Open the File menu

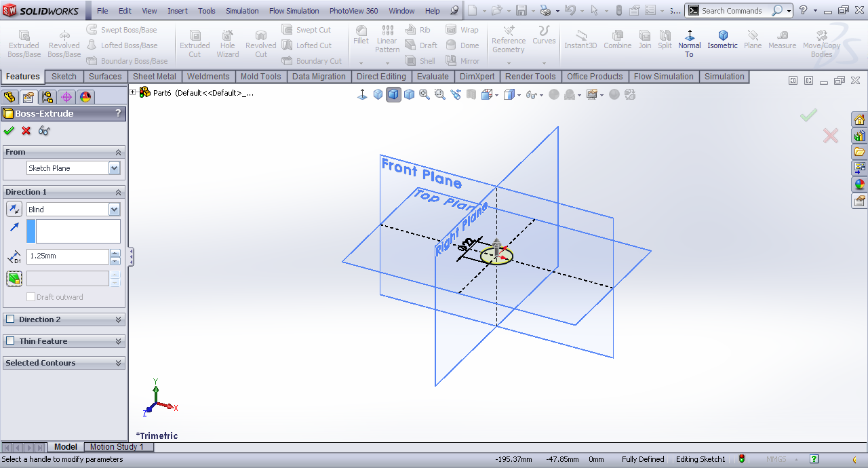point(102,11)
